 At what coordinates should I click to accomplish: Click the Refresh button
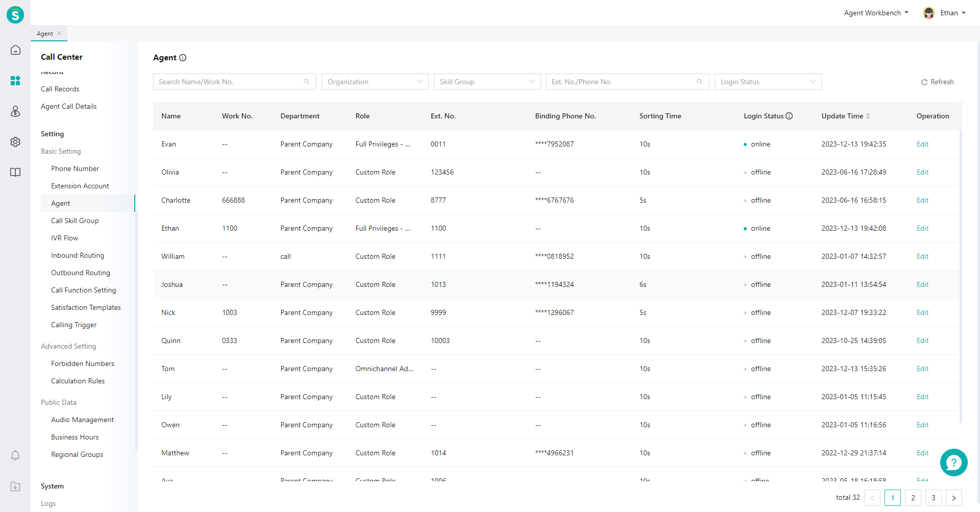(x=938, y=82)
